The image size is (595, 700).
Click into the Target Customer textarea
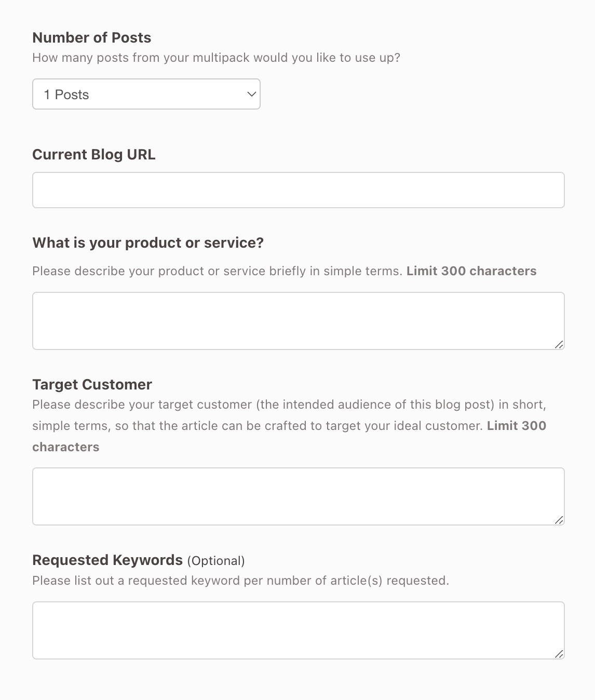point(299,496)
